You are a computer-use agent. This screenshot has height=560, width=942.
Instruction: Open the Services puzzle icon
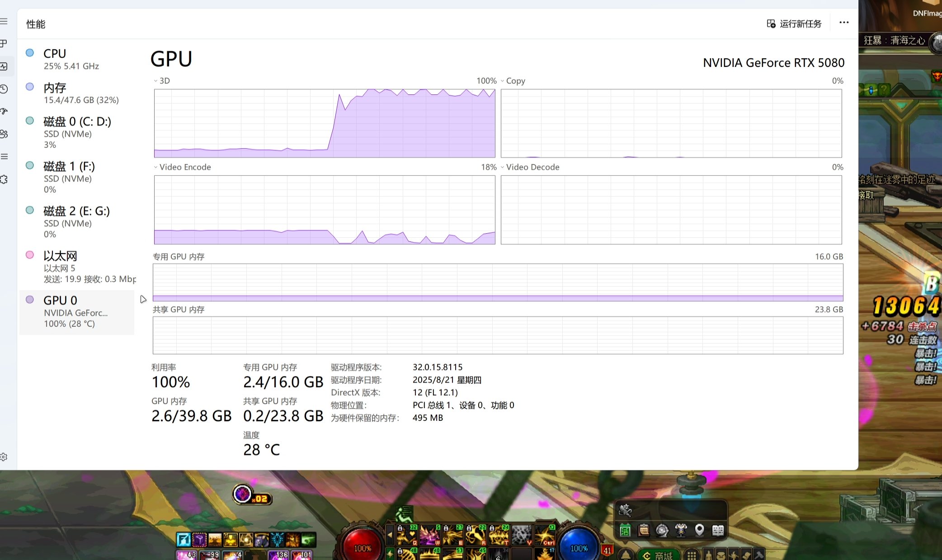coord(4,179)
